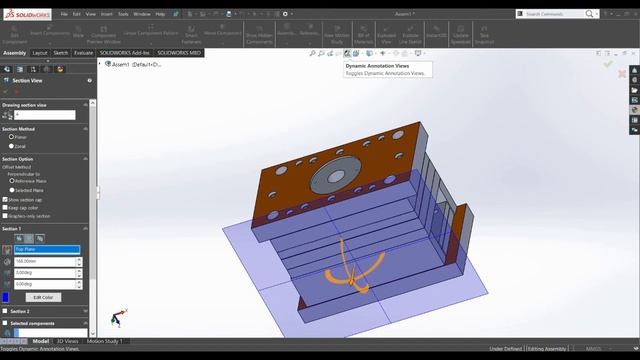Click the Options gear icon in title bar
The image size is (640, 360).
coord(285,14)
